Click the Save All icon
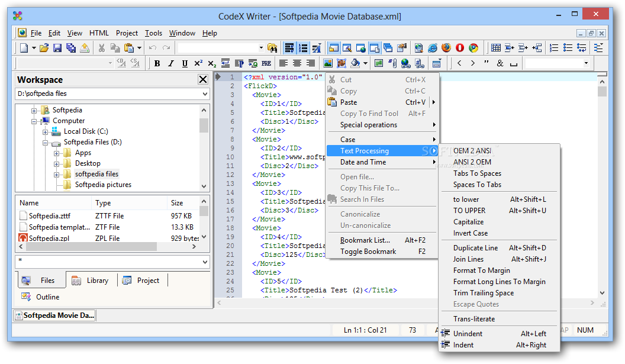 [x=71, y=49]
